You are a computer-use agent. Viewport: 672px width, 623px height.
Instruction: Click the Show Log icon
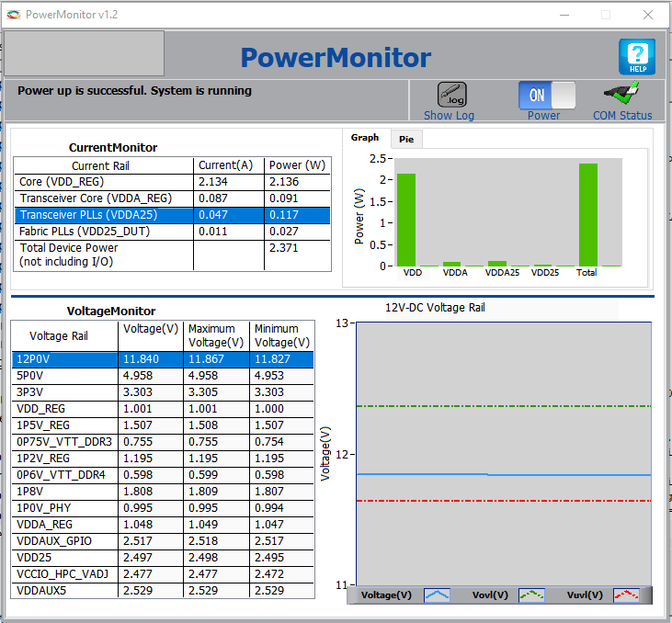pos(450,95)
